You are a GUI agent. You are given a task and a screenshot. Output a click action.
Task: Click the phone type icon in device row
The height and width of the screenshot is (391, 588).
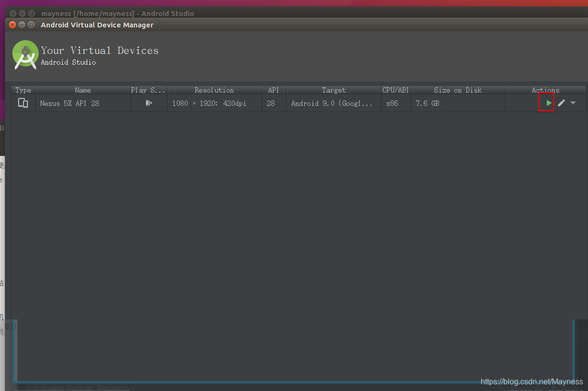tap(23, 103)
